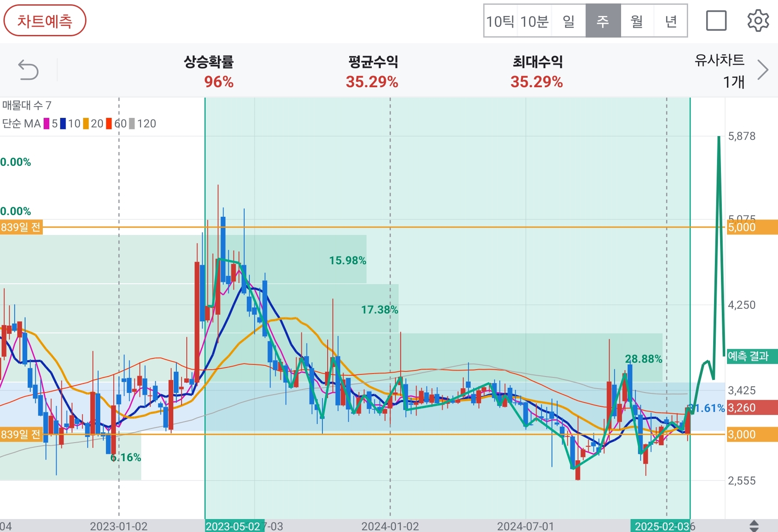Click the 차트예측 button
The image size is (778, 532).
45,21
